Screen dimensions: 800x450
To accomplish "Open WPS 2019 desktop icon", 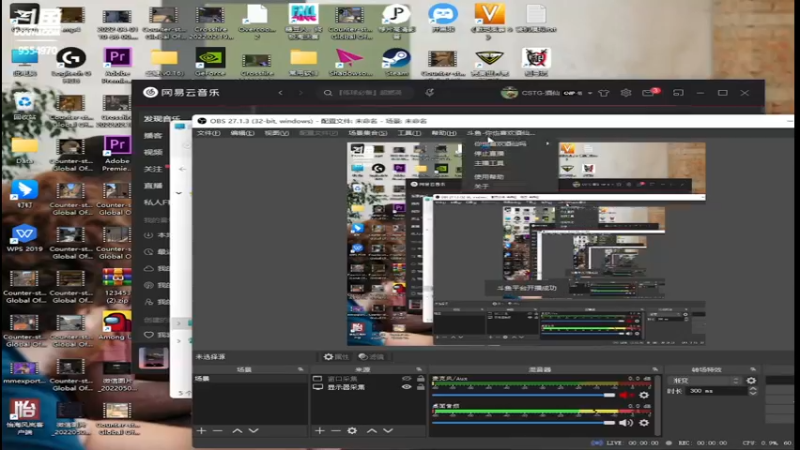I will pyautogui.click(x=24, y=238).
